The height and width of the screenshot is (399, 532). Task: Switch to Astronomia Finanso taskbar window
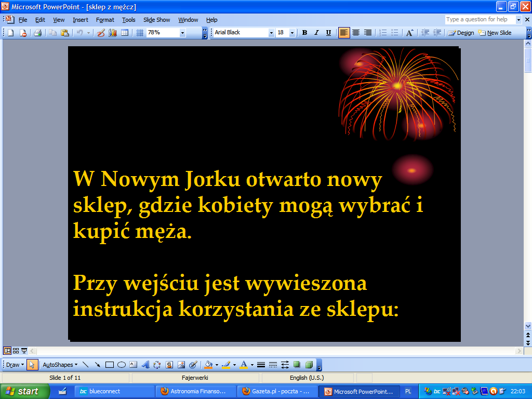point(196,391)
